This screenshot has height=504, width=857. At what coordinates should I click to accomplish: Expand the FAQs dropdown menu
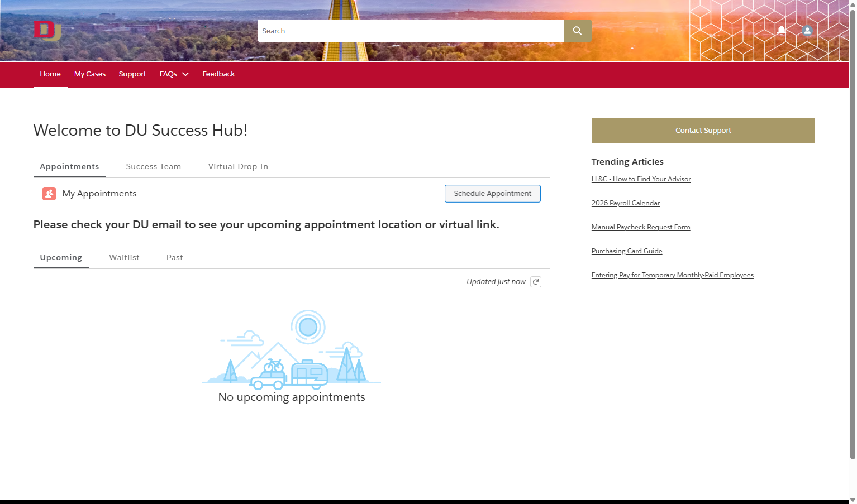point(174,74)
